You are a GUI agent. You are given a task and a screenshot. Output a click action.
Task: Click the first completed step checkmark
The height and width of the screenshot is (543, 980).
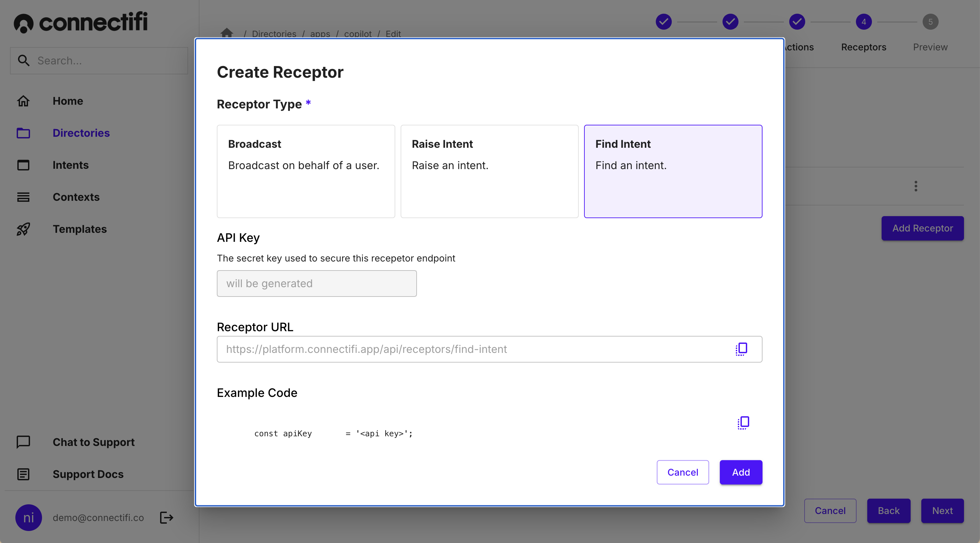pyautogui.click(x=663, y=22)
